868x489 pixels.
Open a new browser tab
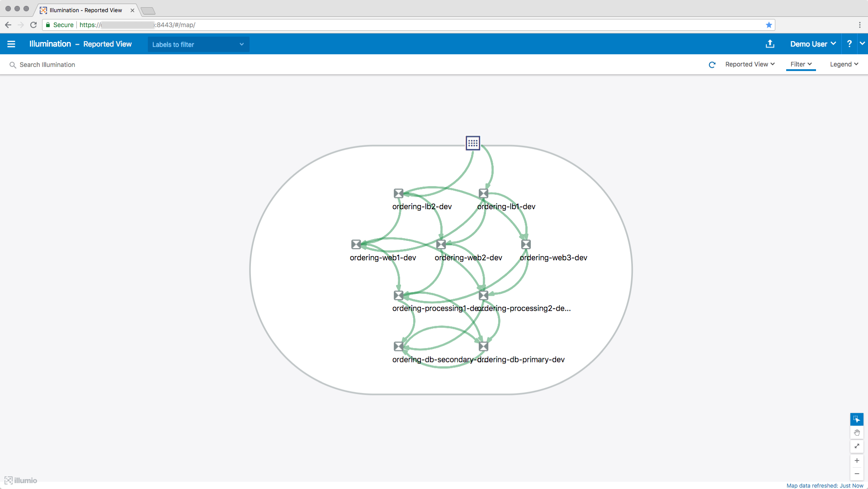point(148,11)
